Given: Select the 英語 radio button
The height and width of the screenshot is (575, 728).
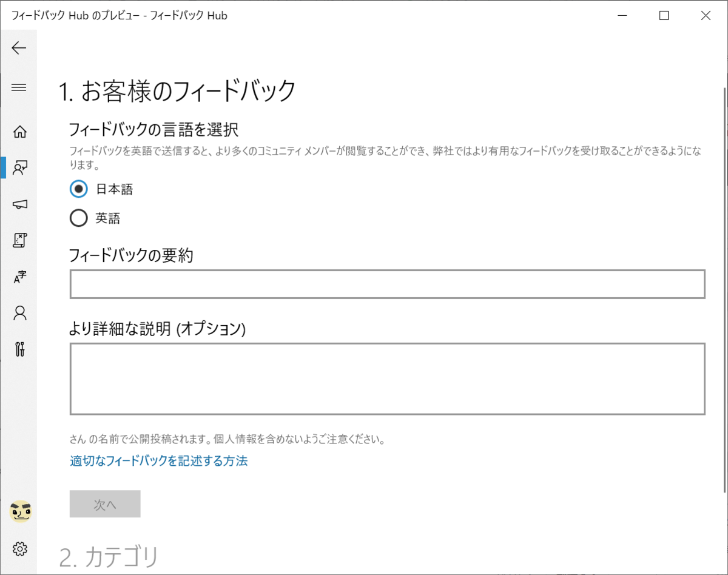Looking at the screenshot, I should 79,218.
